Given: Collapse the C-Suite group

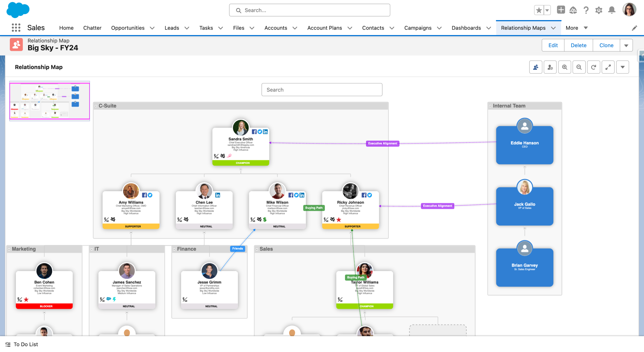Looking at the screenshot, I should click(96, 106).
